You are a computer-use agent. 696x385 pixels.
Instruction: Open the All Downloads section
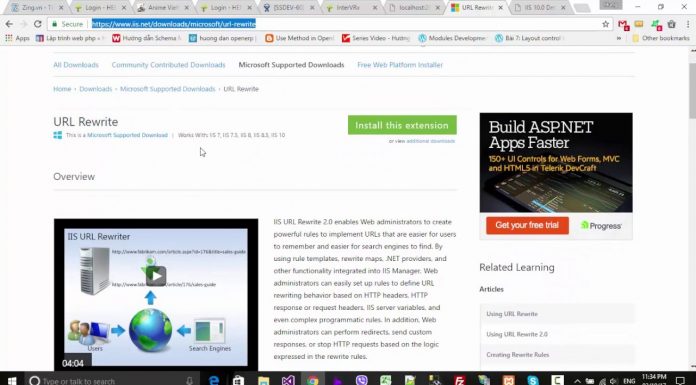point(76,65)
